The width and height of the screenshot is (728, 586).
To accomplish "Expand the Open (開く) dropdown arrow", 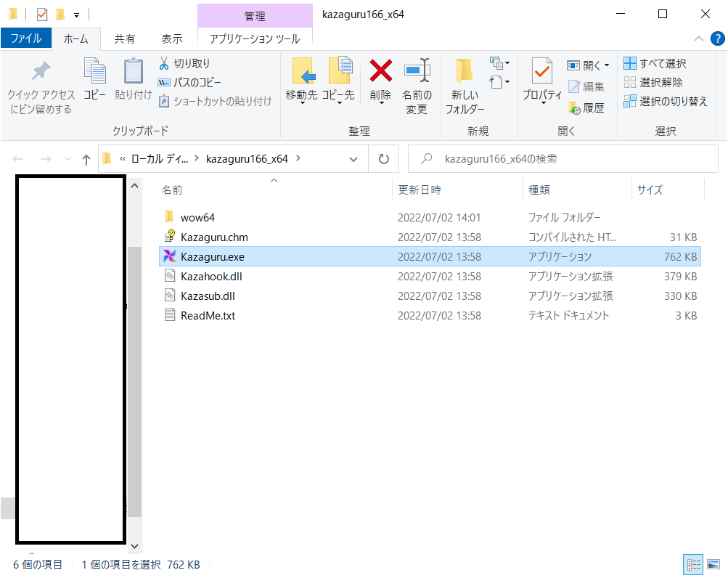I will [x=607, y=65].
